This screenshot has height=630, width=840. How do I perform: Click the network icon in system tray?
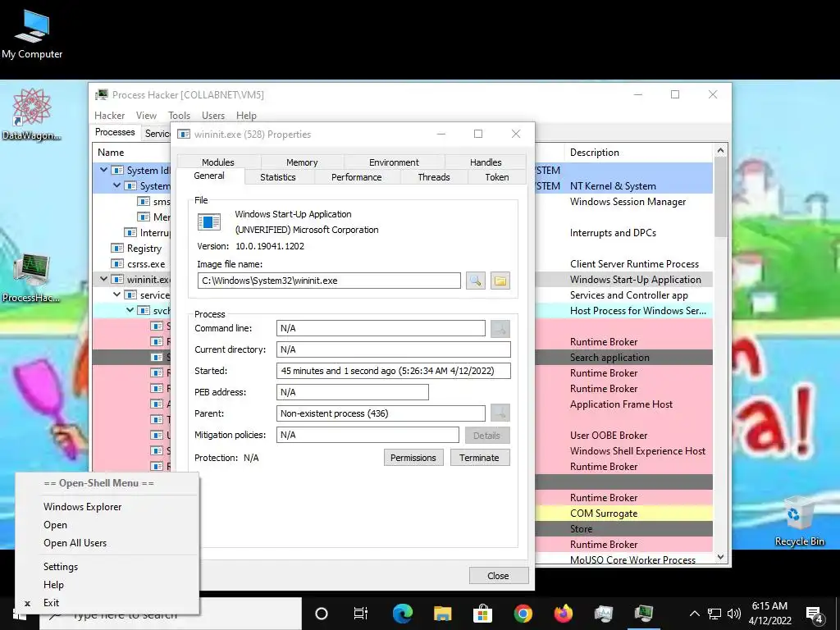tap(714, 614)
